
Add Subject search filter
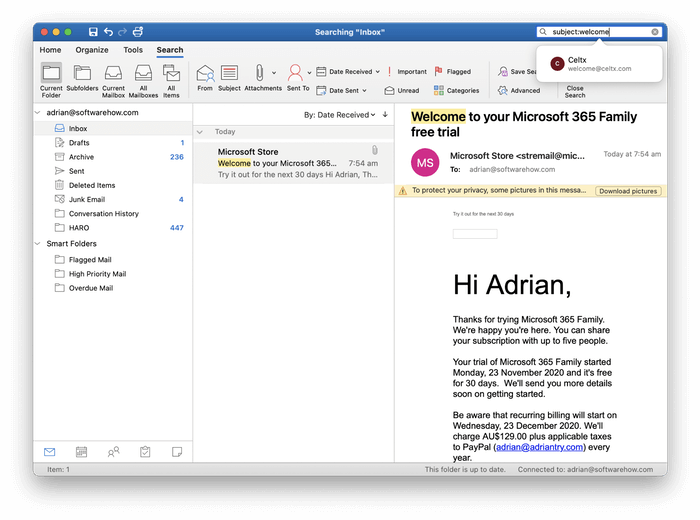[229, 78]
